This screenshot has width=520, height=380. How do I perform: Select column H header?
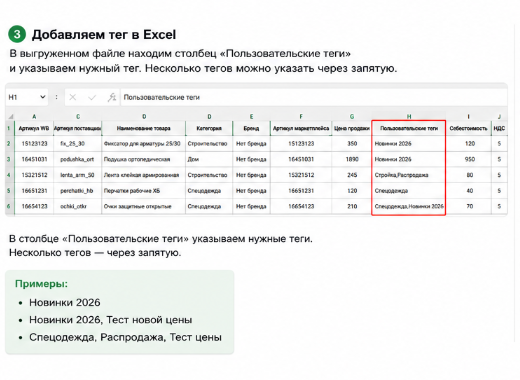point(409,116)
